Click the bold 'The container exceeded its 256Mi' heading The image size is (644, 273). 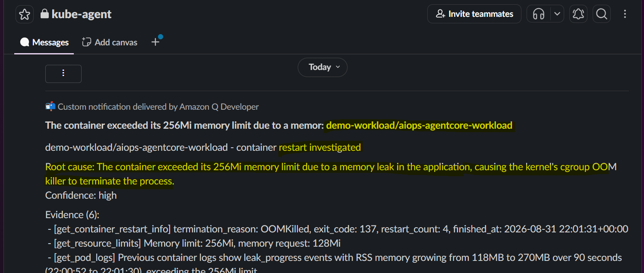[184, 125]
